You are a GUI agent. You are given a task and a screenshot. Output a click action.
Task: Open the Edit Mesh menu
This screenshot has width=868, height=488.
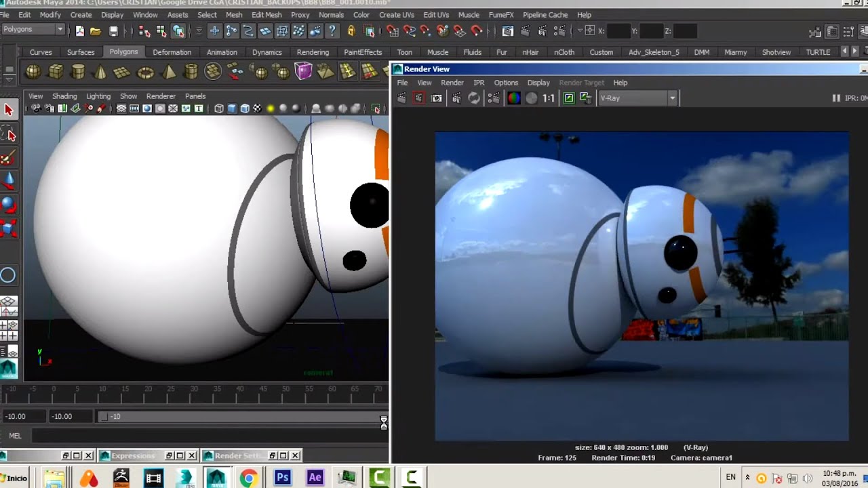(x=267, y=14)
